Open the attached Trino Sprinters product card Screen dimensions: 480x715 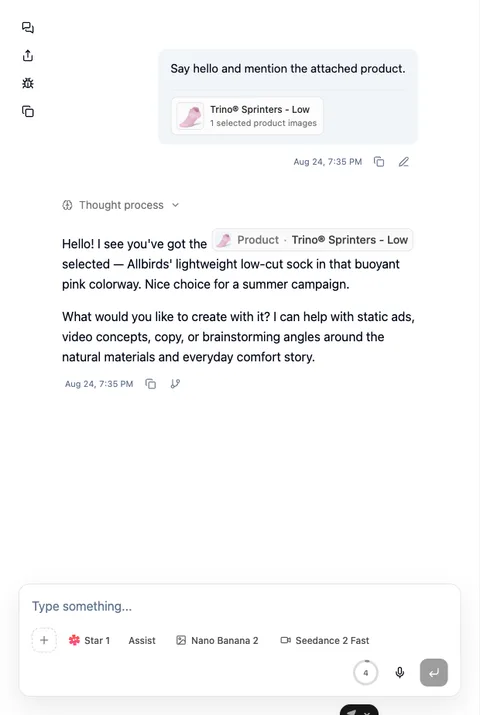point(248,116)
